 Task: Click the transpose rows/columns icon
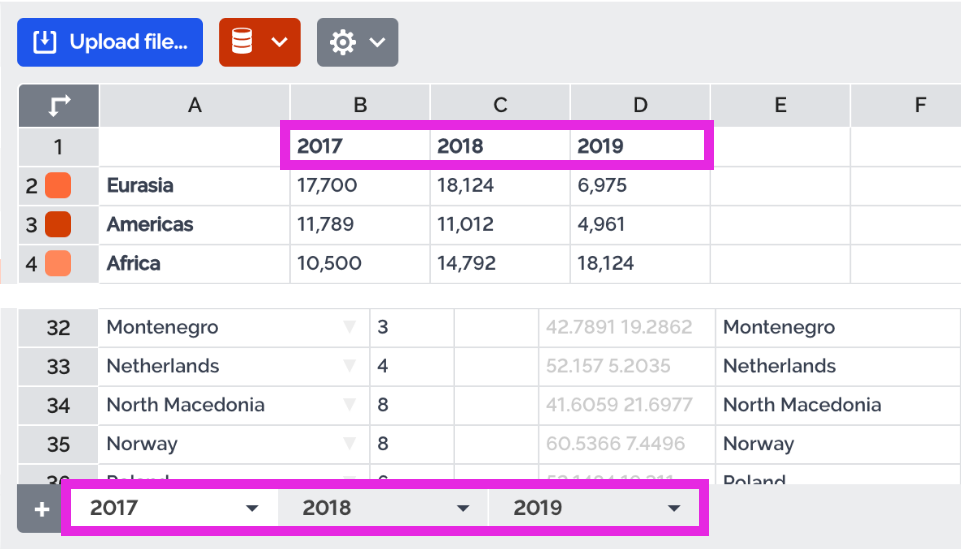pos(58,105)
